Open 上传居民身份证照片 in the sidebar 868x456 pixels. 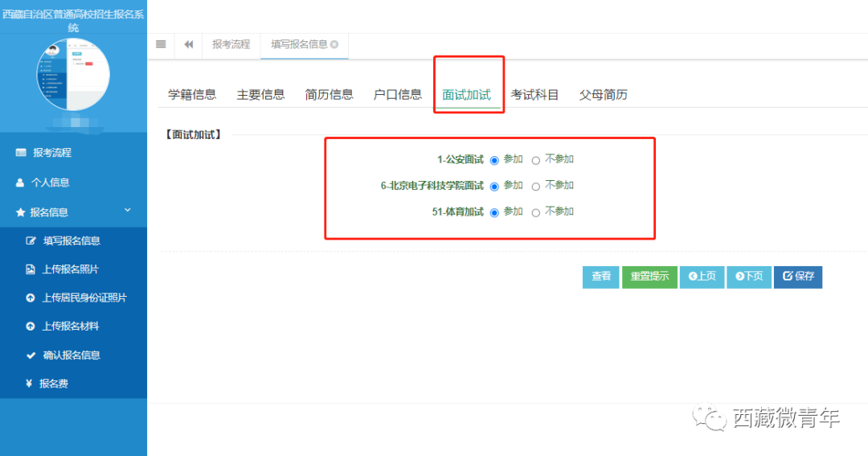(84, 298)
